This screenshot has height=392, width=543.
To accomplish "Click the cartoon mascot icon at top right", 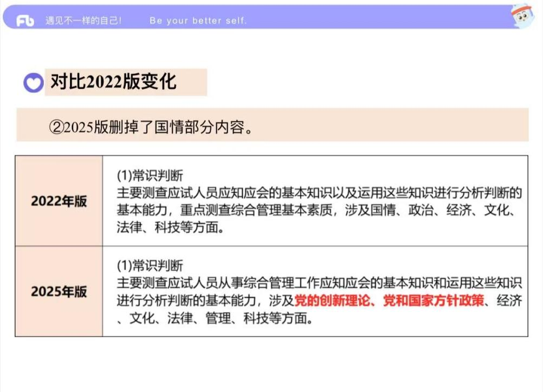I will 523,16.
